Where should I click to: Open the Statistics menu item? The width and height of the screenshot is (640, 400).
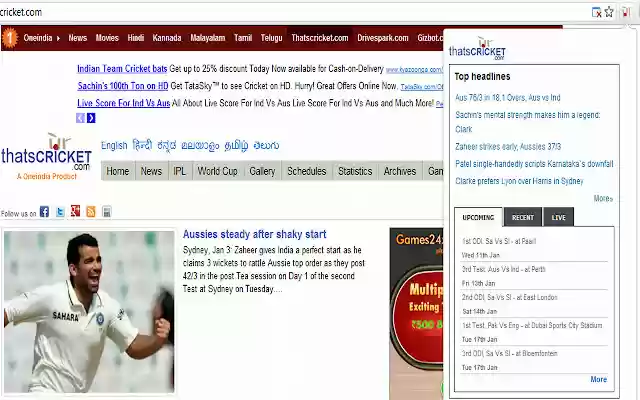tap(355, 171)
